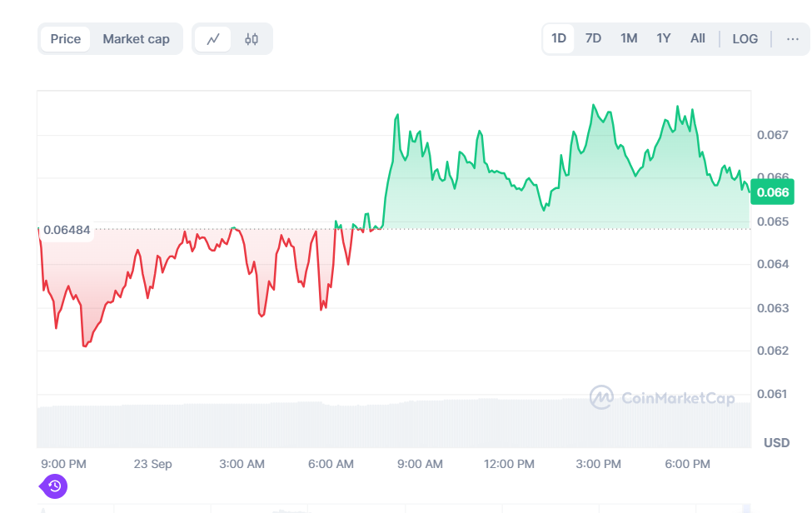Click the active 1D range button
Viewport: 812px width, 513px height.
point(558,38)
